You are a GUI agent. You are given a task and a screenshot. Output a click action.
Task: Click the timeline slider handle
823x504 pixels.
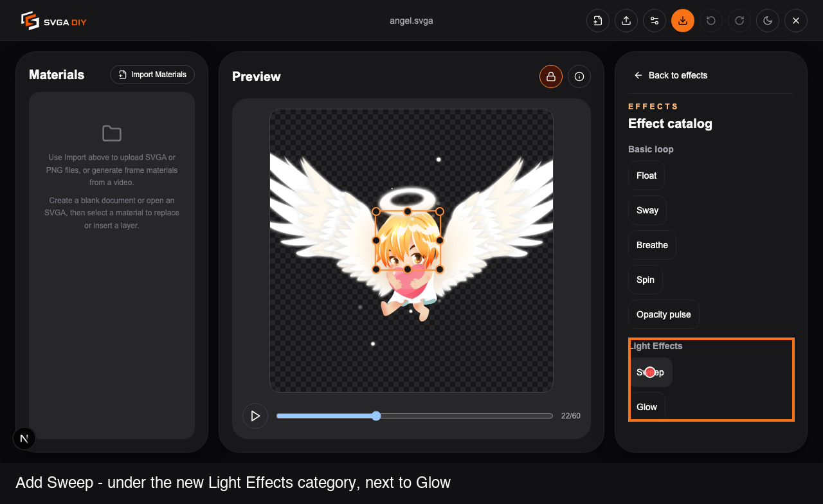pos(376,416)
